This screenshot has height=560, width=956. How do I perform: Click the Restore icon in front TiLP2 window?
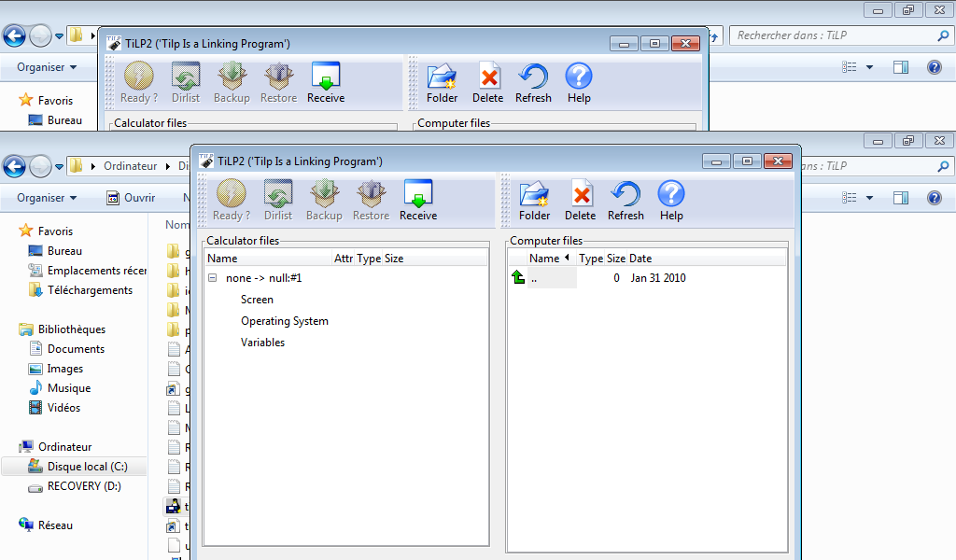371,201
